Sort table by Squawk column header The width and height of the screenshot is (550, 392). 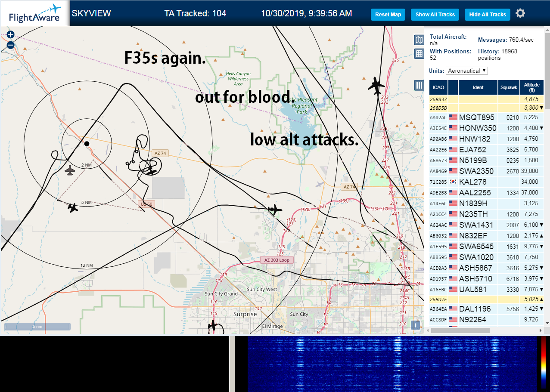tap(509, 87)
